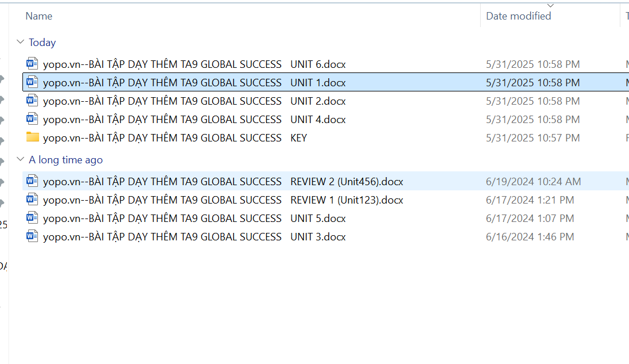Collapse the Today group chevron
This screenshot has height=364, width=629.
[x=21, y=42]
